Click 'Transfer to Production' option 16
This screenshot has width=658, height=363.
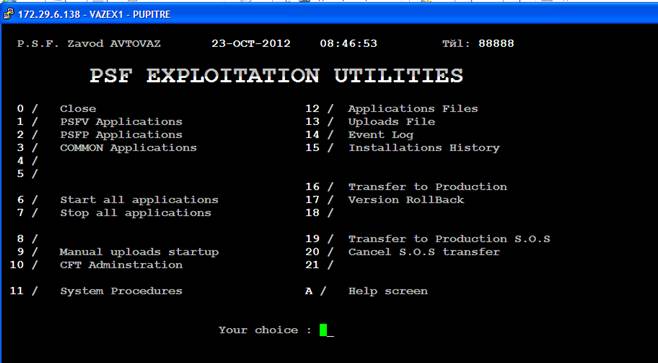pos(428,187)
